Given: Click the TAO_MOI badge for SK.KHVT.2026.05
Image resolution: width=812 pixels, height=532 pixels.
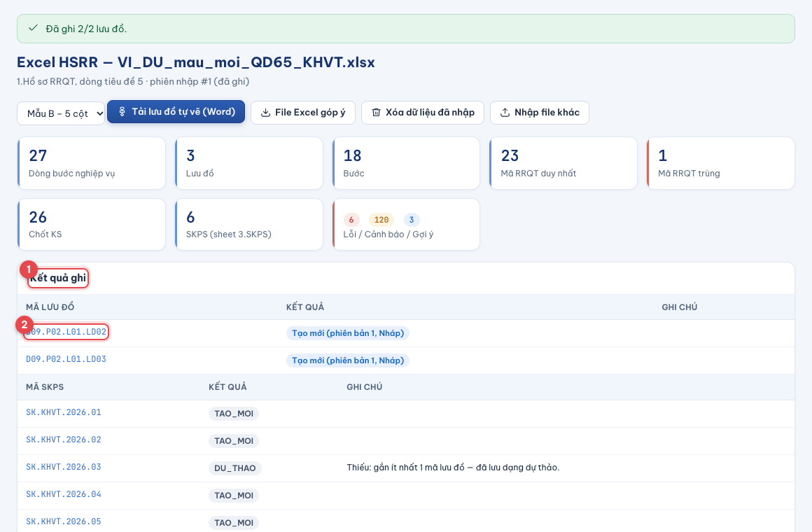Looking at the screenshot, I should (234, 523).
